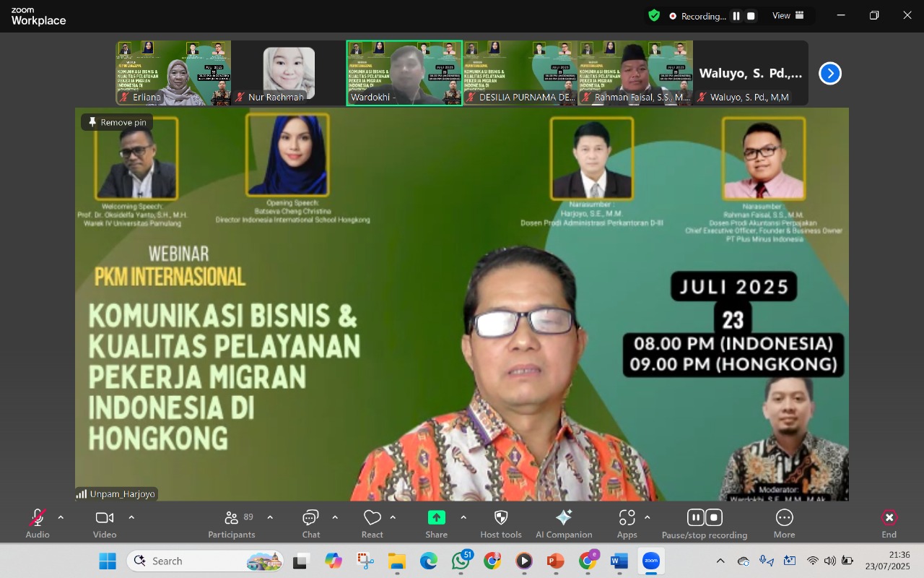Open the OneDrive cloud tray icon
924x578 pixels.
pos(744,561)
